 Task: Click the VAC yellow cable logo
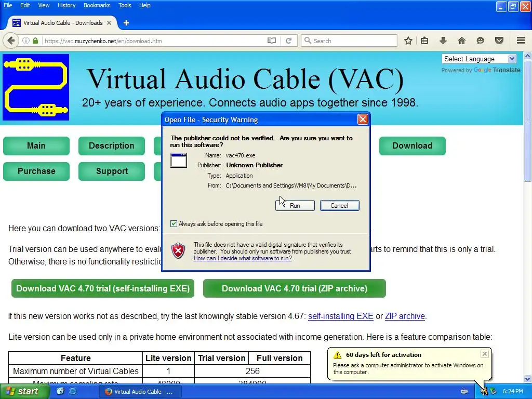[x=36, y=87]
